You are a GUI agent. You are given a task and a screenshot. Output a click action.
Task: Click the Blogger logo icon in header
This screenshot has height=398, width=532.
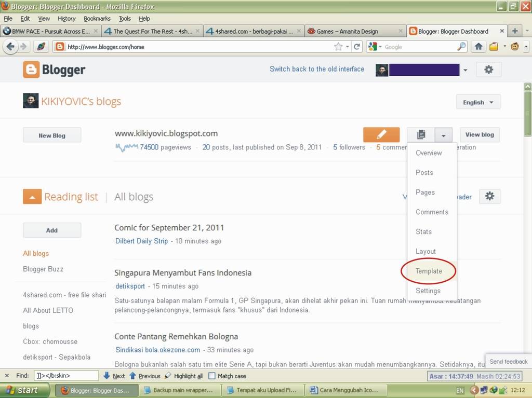point(31,70)
